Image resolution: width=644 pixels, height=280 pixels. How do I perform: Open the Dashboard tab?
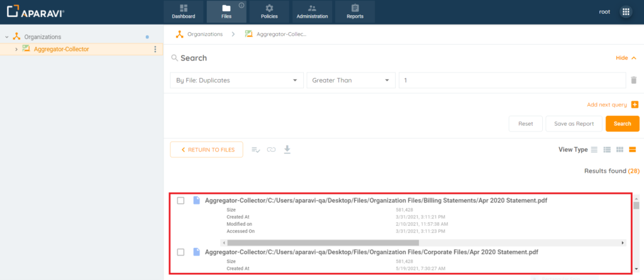[x=184, y=11]
